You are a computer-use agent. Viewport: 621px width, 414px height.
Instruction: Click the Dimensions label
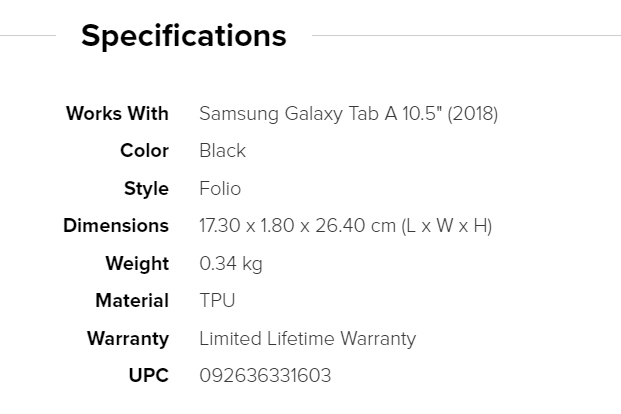(x=116, y=226)
